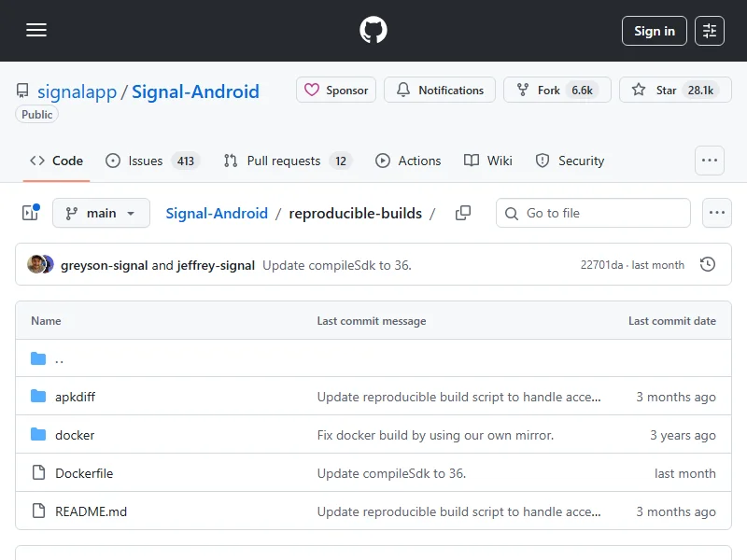The image size is (747, 560).
Task: Click the Sign in button
Action: coord(654,31)
